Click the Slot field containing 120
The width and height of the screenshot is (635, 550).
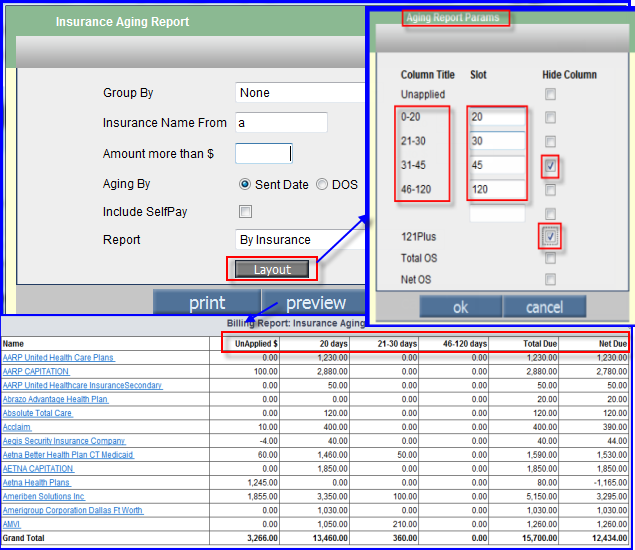(x=497, y=189)
